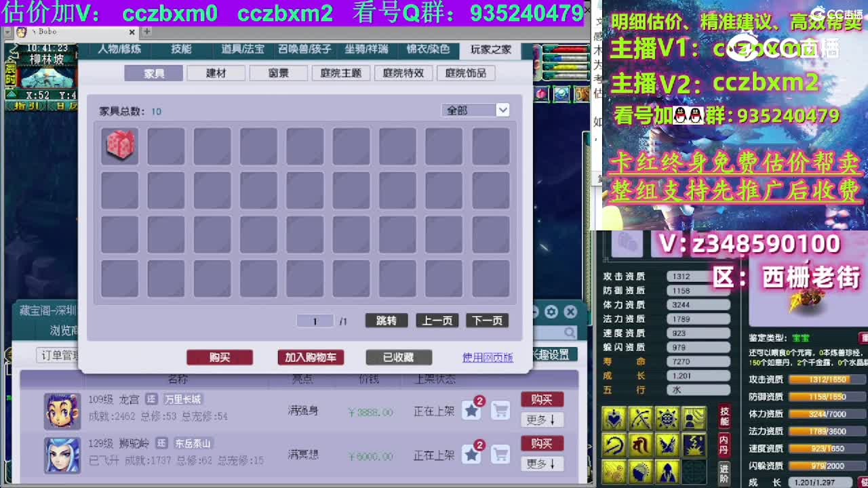Click the swirl arrow skill icon
The image size is (868, 488).
coord(614,445)
